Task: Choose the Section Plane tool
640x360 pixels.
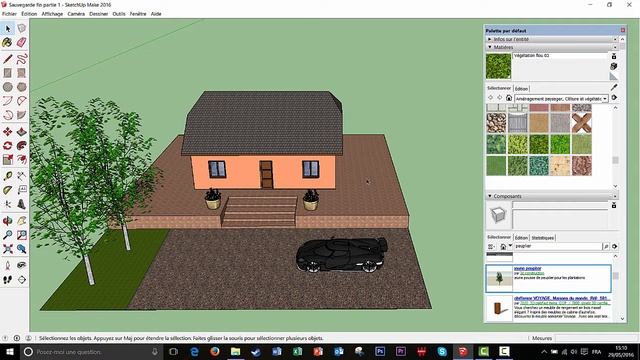Action: coord(22,280)
